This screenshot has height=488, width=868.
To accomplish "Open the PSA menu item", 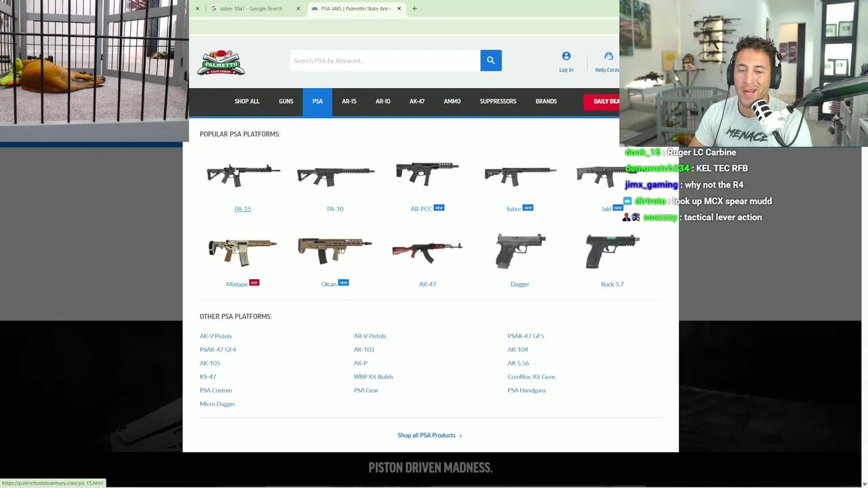I will coord(317,101).
